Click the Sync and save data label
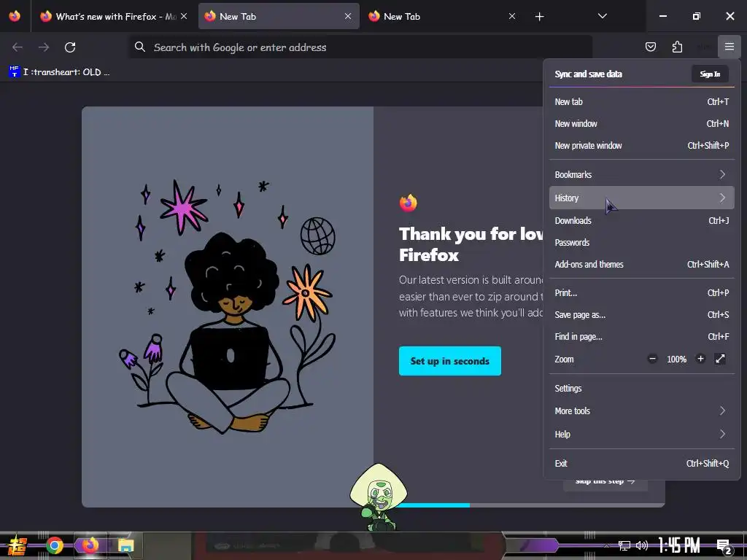747x560 pixels. coord(589,74)
